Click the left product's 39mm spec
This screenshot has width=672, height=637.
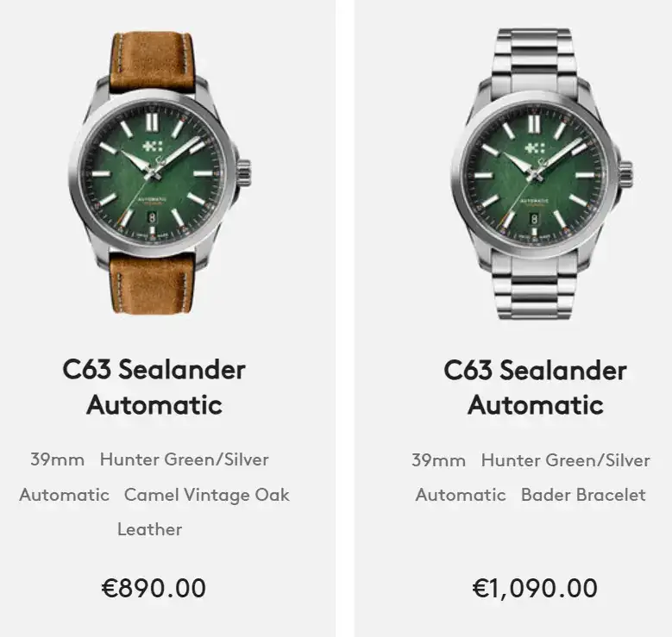(57, 459)
